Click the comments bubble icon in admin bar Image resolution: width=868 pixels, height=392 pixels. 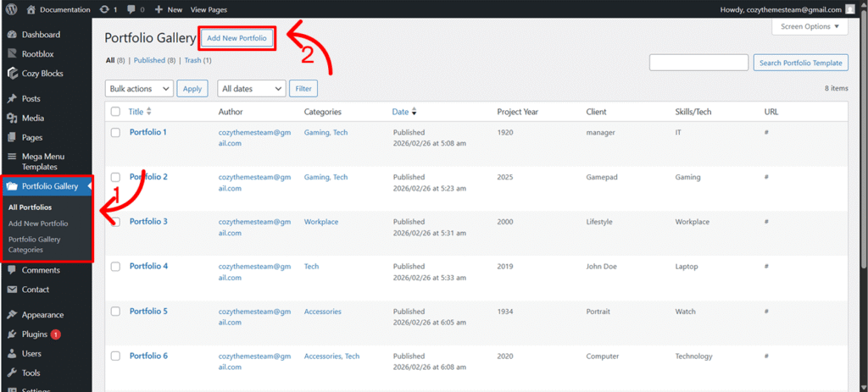[131, 9]
